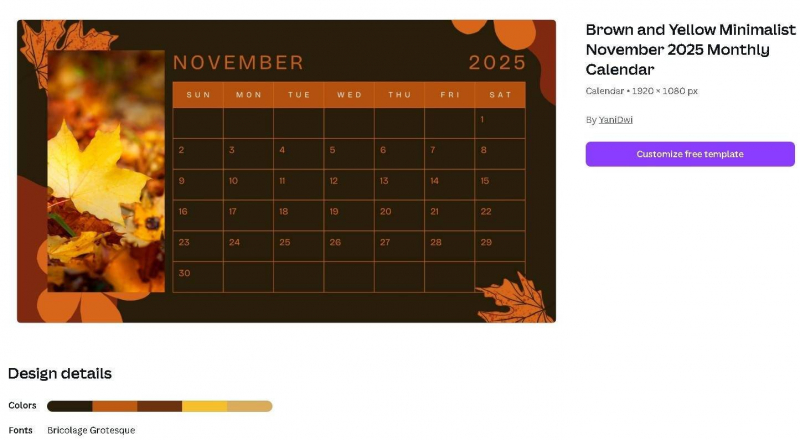Click the Customize free template button
The width and height of the screenshot is (800, 440).
[690, 154]
